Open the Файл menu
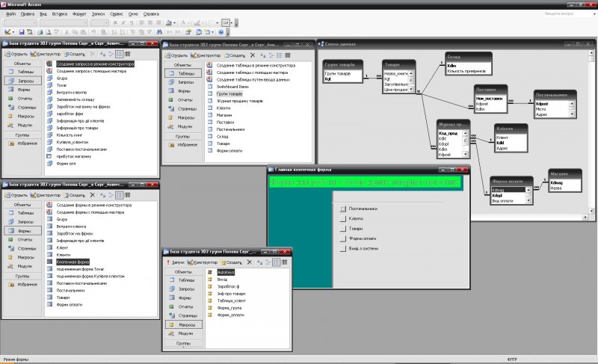The height and width of the screenshot is (364, 598). tap(10, 13)
